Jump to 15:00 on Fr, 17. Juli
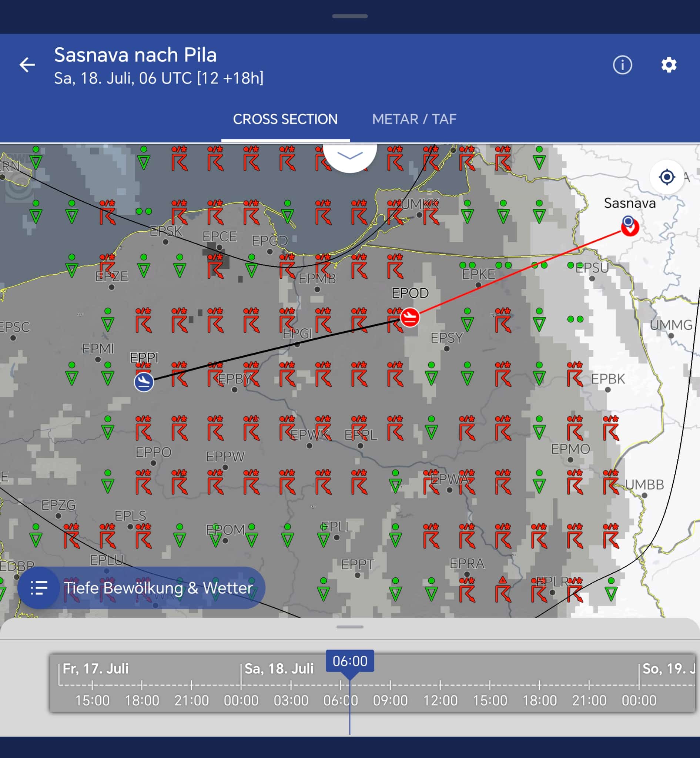This screenshot has width=700, height=758. pyautogui.click(x=92, y=700)
